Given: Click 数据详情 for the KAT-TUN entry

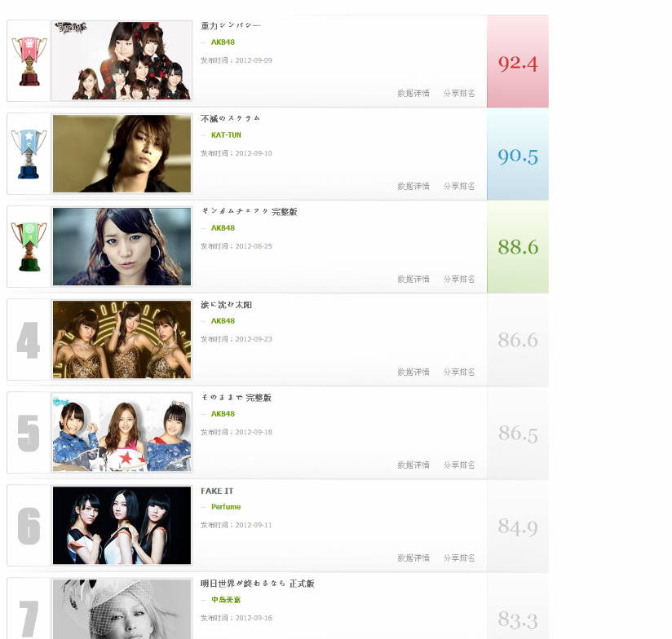Looking at the screenshot, I should click(413, 186).
